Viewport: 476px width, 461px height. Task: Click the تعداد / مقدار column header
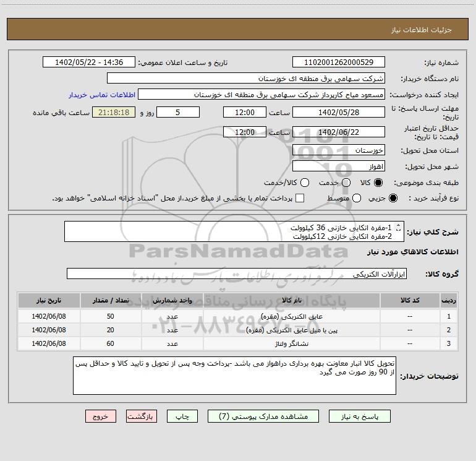pos(111,300)
